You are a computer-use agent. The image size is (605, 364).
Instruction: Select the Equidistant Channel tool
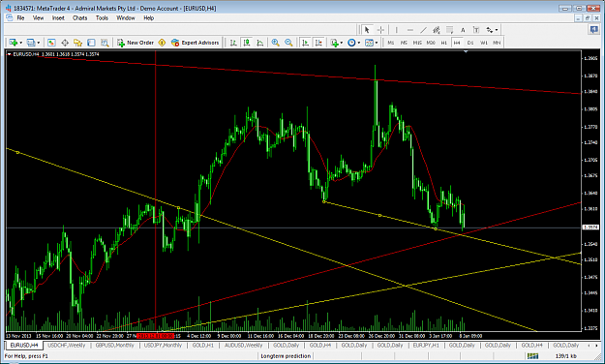(x=437, y=30)
